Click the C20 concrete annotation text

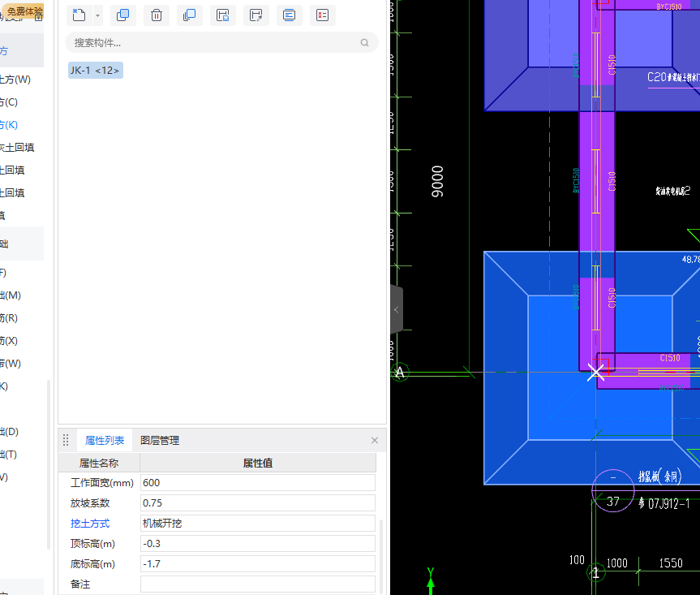tap(673, 77)
